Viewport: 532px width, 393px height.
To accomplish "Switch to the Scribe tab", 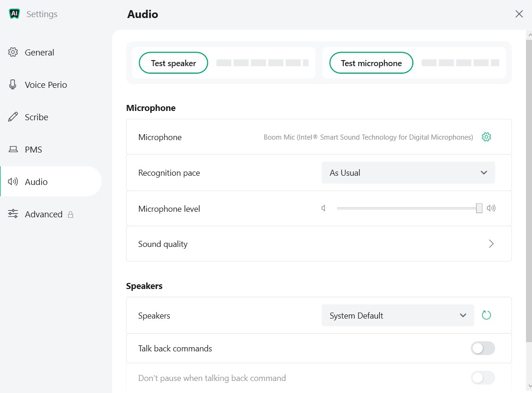I will coord(51,117).
